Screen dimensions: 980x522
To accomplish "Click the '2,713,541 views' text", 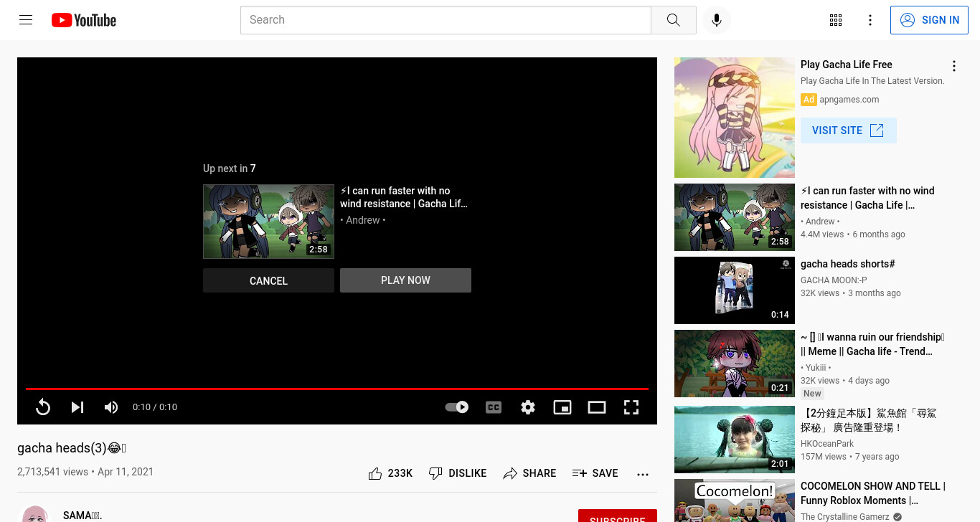I will coord(52,472).
